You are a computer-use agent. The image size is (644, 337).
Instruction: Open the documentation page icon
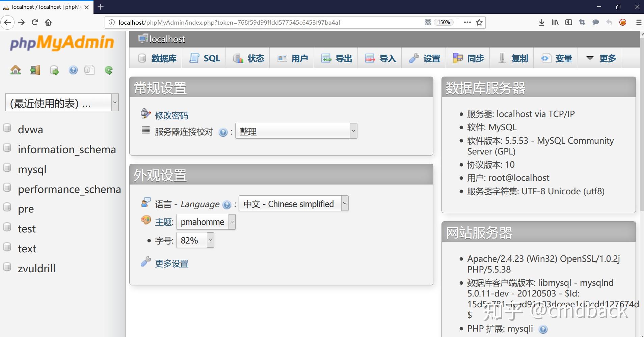pyautogui.click(x=89, y=70)
